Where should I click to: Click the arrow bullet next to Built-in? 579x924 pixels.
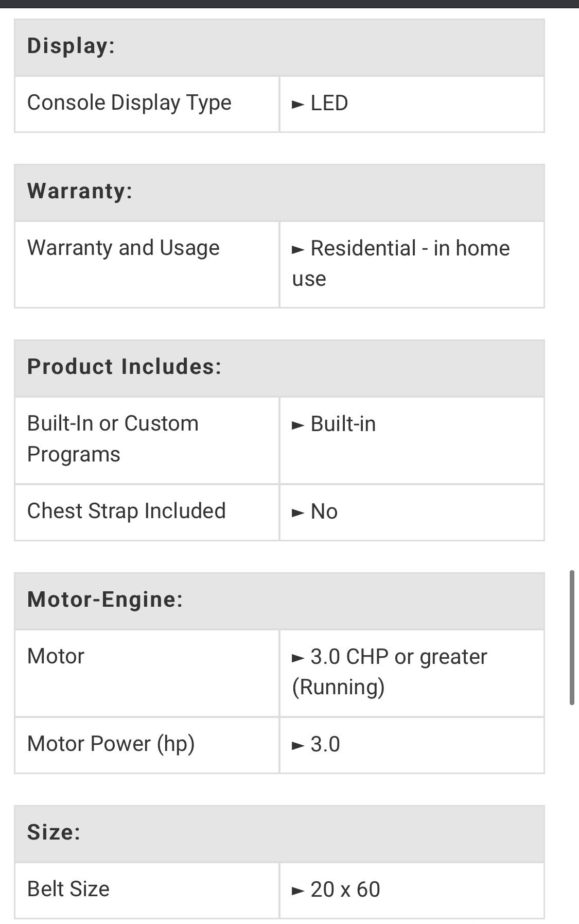[298, 425]
